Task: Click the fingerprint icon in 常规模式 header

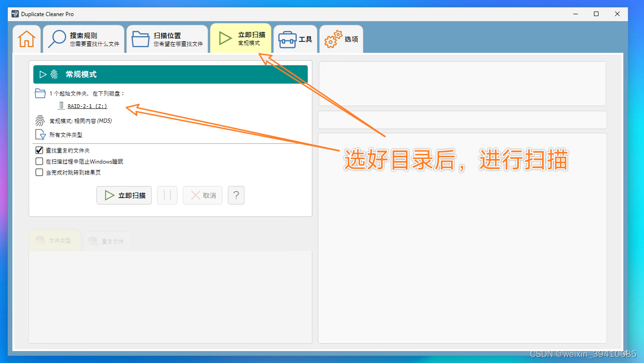Action: [54, 74]
